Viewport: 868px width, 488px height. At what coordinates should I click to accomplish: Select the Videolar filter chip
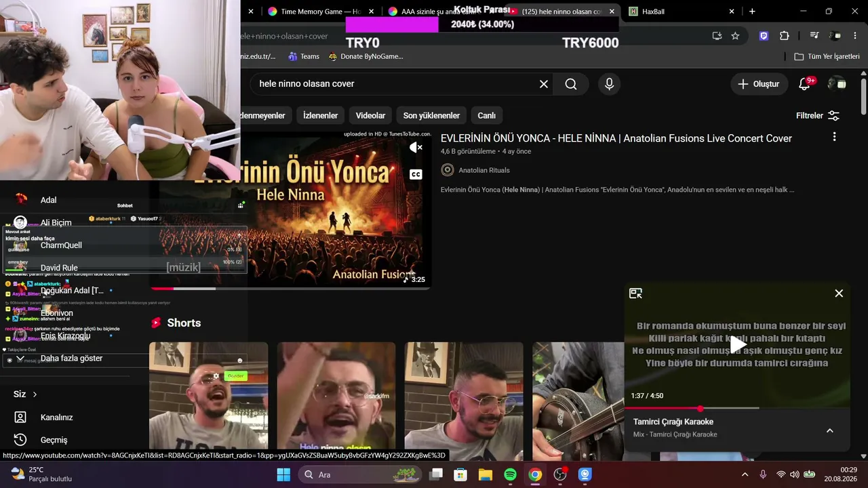click(x=370, y=115)
